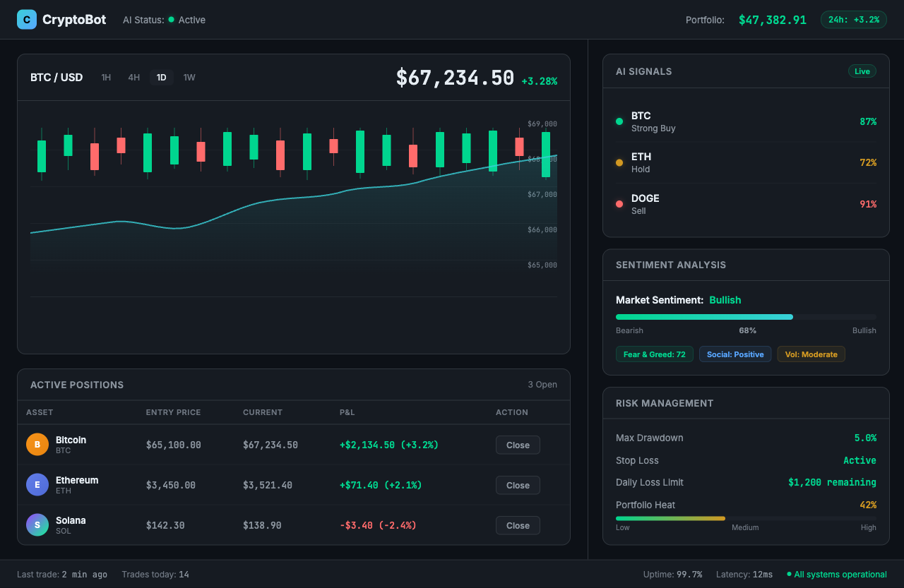Toggle the Stop Loss Active setting
The height and width of the screenshot is (588, 904).
pos(860,460)
